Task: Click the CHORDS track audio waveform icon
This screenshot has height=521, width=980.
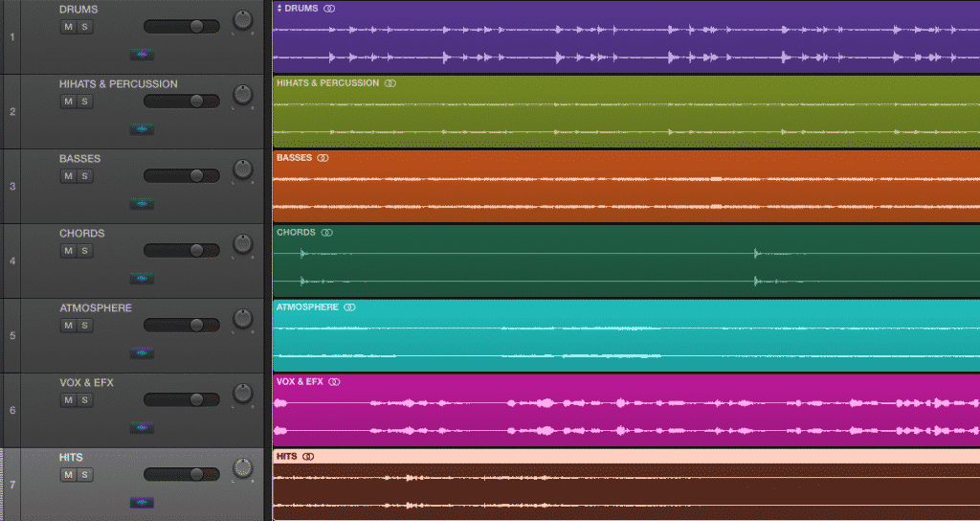Action: [142, 279]
